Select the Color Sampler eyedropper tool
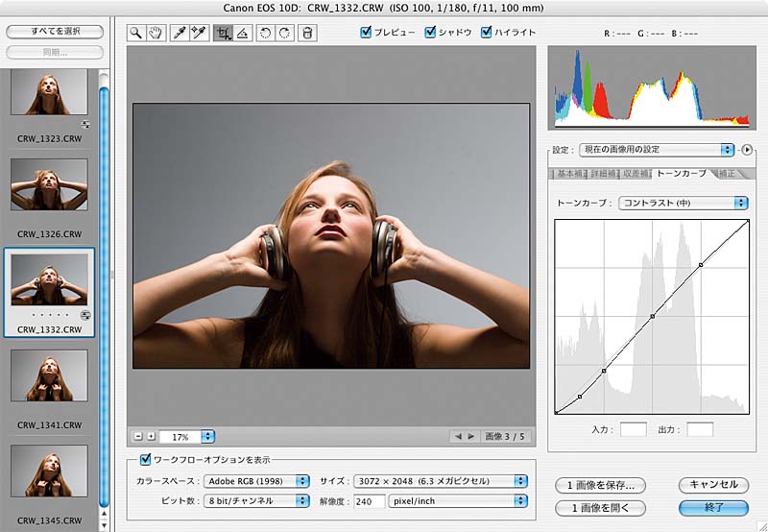Viewport: 768px width, 532px height. click(199, 33)
